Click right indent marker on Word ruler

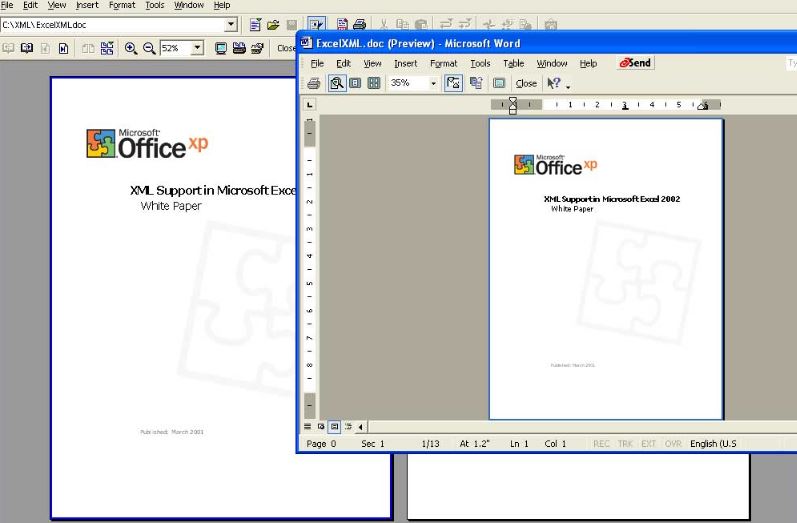click(703, 106)
